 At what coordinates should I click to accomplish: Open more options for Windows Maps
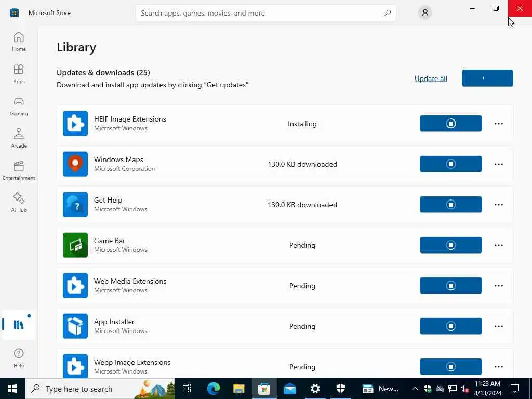pos(498,164)
